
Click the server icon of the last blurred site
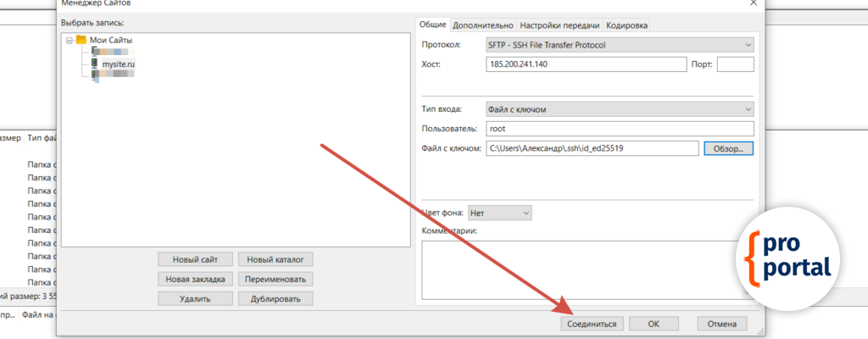pyautogui.click(x=93, y=75)
